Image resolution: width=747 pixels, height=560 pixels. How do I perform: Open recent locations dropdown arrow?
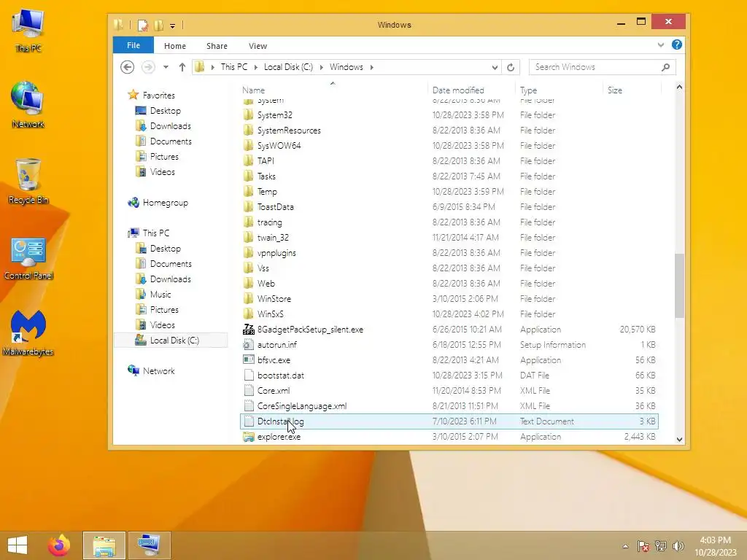[x=166, y=67]
